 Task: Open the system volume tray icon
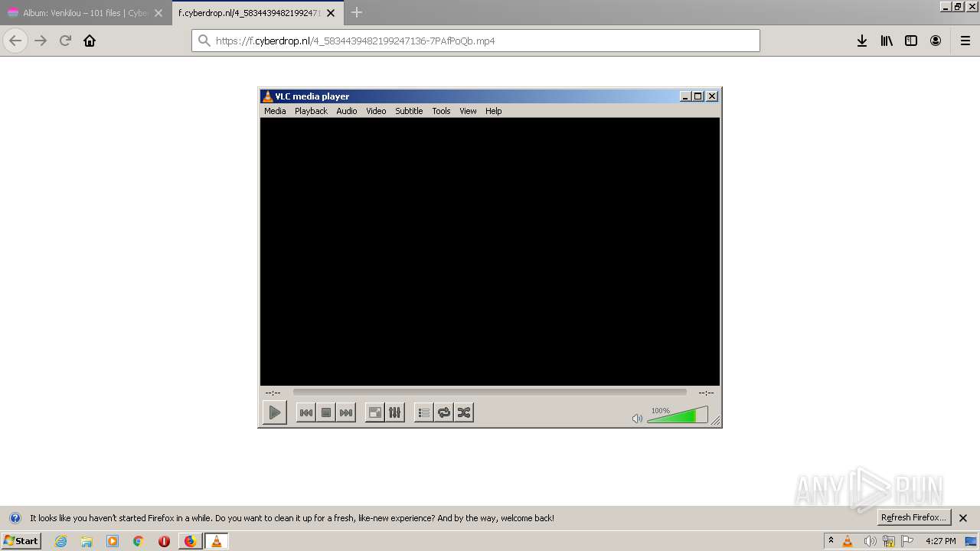tap(870, 541)
